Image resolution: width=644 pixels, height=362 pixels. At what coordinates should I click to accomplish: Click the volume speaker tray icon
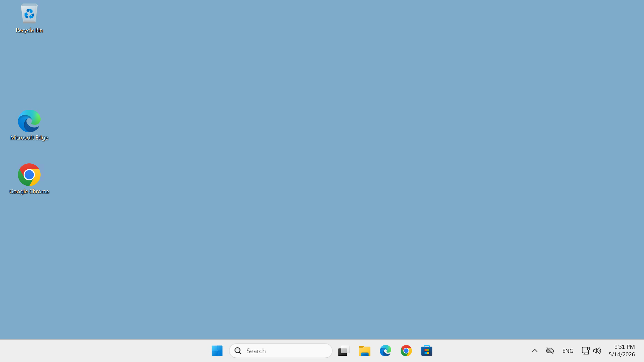[x=597, y=351]
